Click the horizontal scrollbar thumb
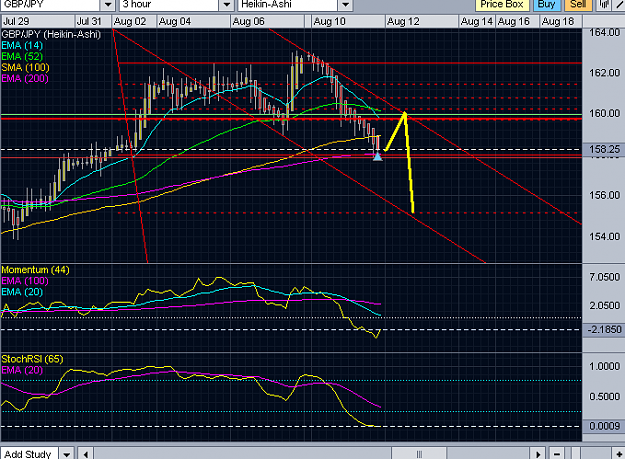Image resolution: width=625 pixels, height=459 pixels. click(419, 453)
